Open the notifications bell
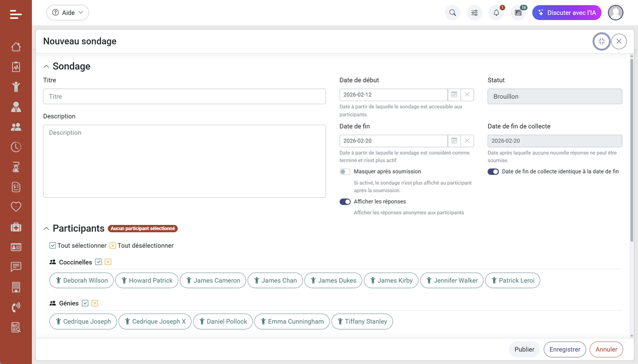 point(496,13)
